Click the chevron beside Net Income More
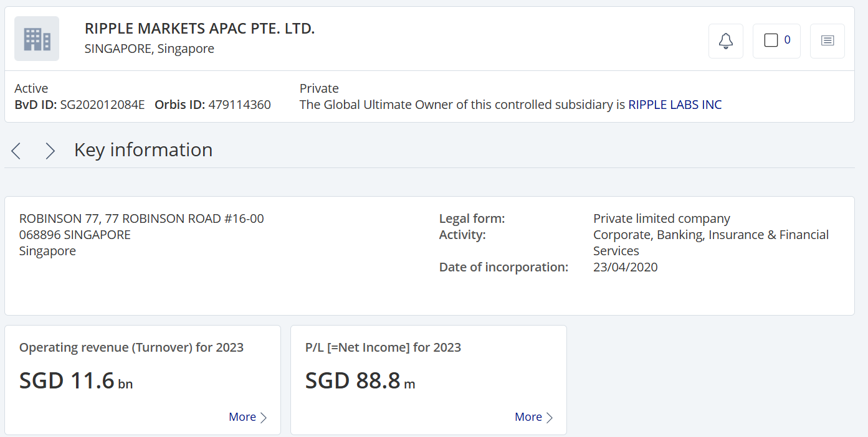 pyautogui.click(x=550, y=418)
